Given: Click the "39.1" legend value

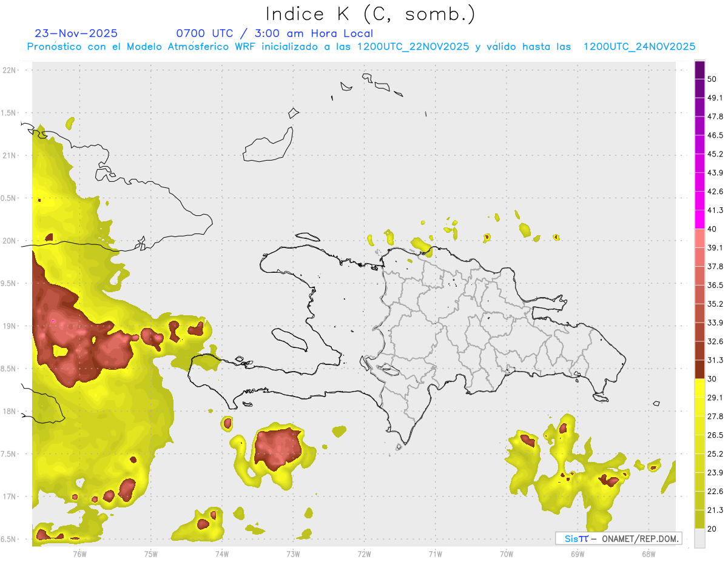Looking at the screenshot, I should [715, 247].
